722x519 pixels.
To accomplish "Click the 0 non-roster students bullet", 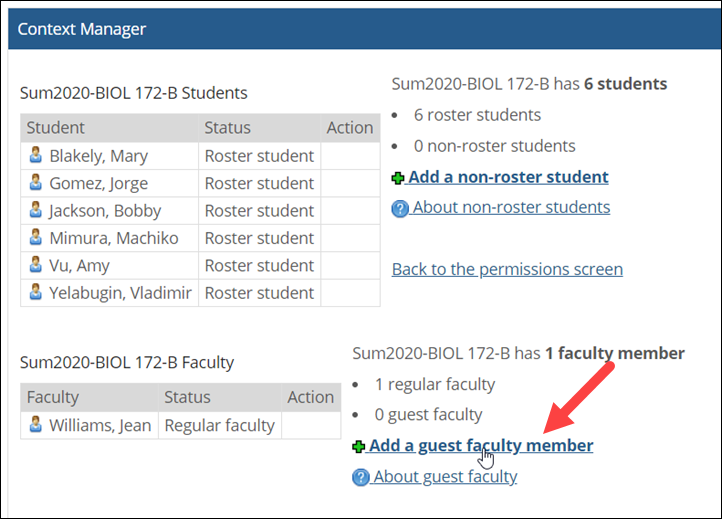I will (495, 146).
